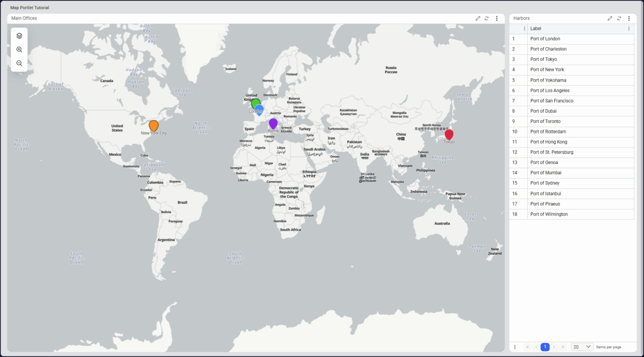Go to the last page of Harbors
This screenshot has width=644, height=357.
click(x=563, y=347)
